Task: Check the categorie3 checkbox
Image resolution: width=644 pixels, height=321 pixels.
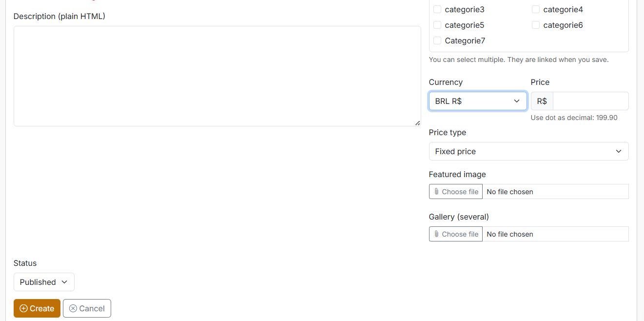Action: pos(437,9)
